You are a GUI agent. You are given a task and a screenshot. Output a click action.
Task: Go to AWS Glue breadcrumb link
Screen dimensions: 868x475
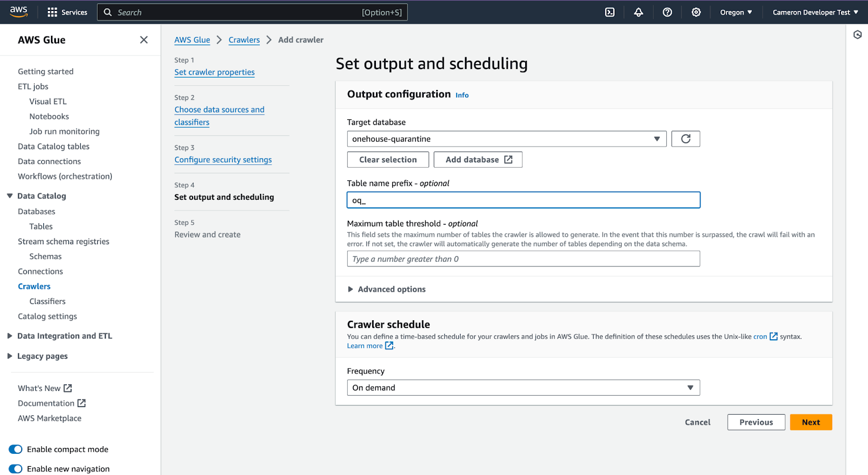coord(192,40)
